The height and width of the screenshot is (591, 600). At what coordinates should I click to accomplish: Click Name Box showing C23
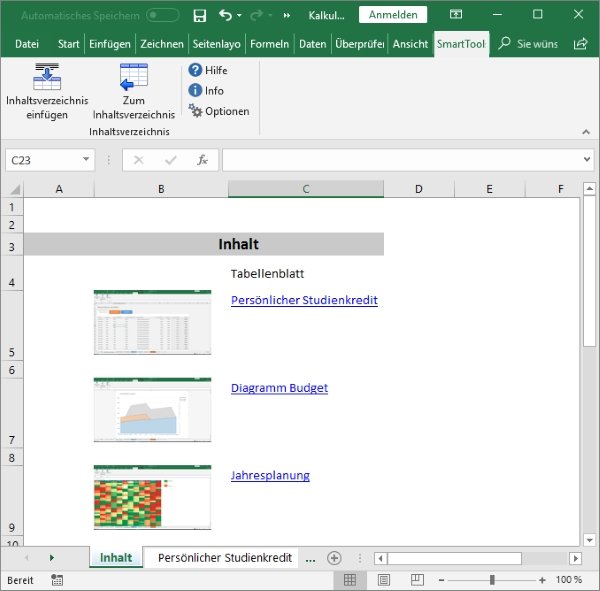42,160
